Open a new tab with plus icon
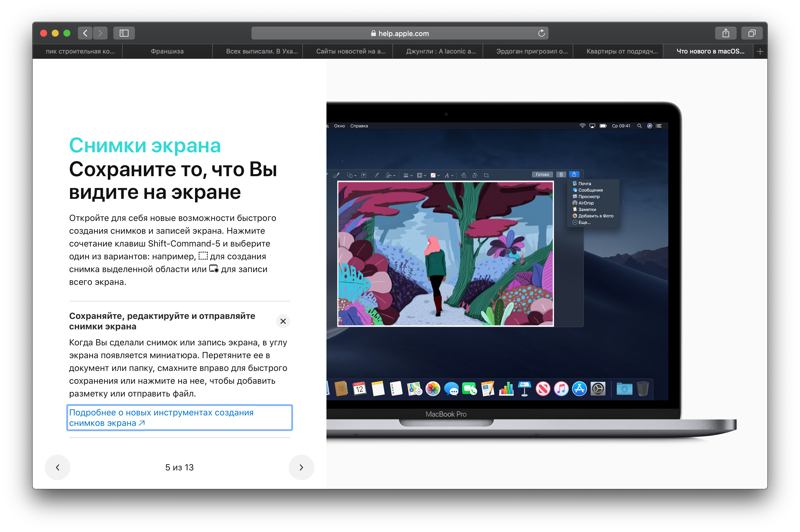This screenshot has height=532, width=800. [x=760, y=51]
